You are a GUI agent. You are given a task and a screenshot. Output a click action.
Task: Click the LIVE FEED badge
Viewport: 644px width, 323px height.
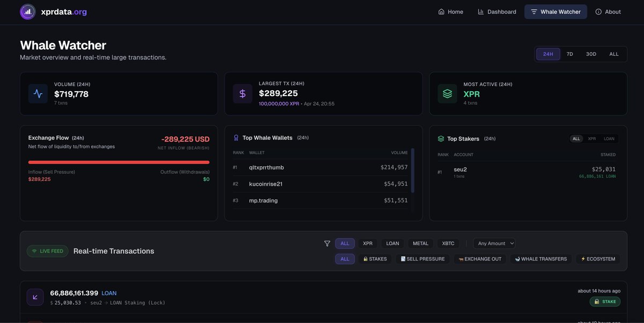tap(48, 251)
